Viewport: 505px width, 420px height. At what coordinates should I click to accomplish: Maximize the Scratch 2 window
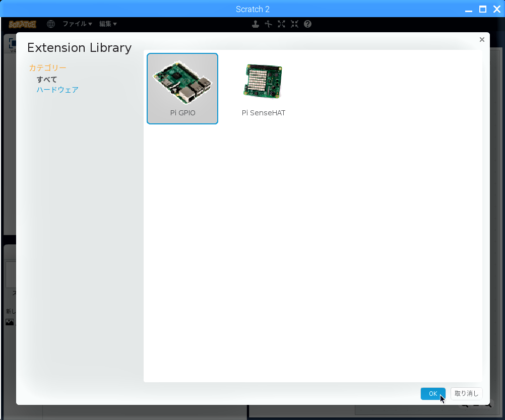point(483,10)
